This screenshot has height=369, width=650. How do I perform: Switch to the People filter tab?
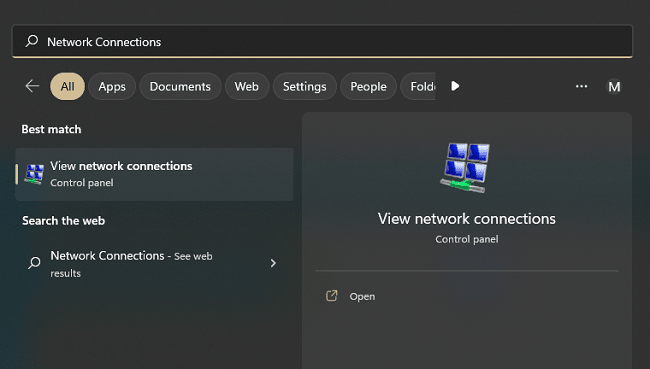[x=369, y=86]
